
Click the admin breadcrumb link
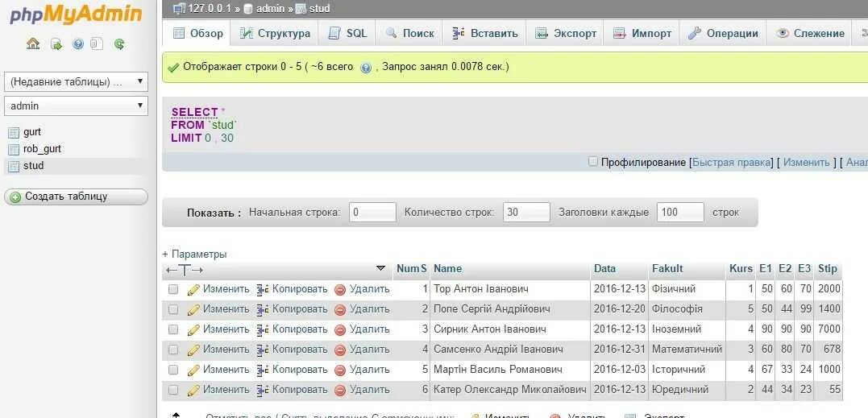click(270, 8)
